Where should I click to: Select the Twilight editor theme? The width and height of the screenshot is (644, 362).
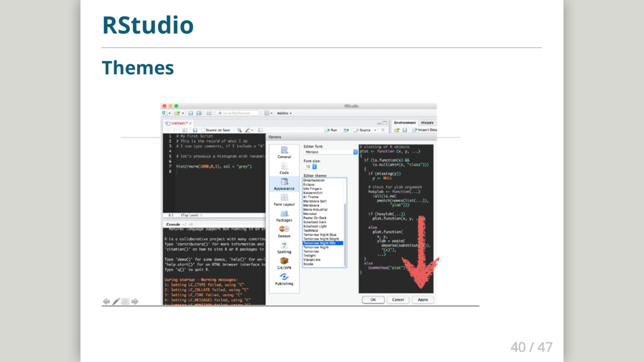click(309, 256)
